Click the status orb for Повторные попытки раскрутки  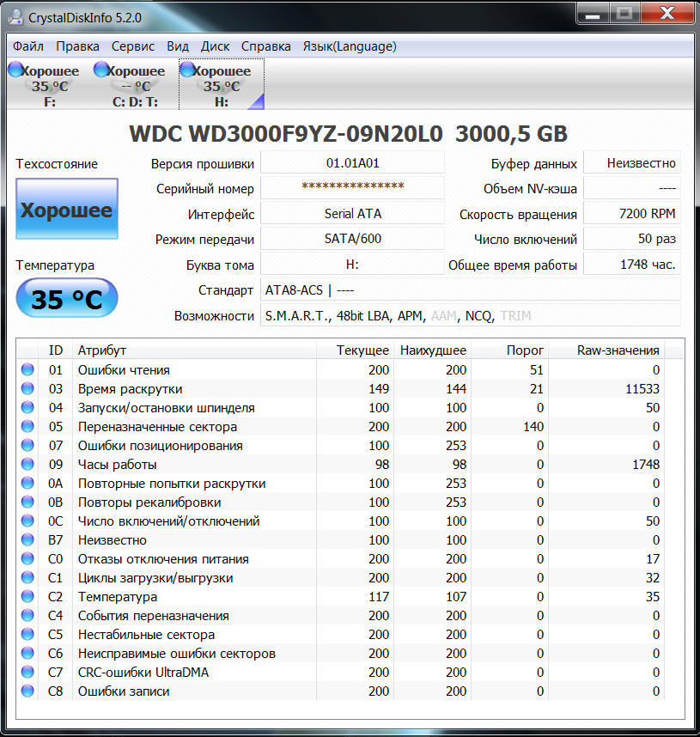point(27,483)
